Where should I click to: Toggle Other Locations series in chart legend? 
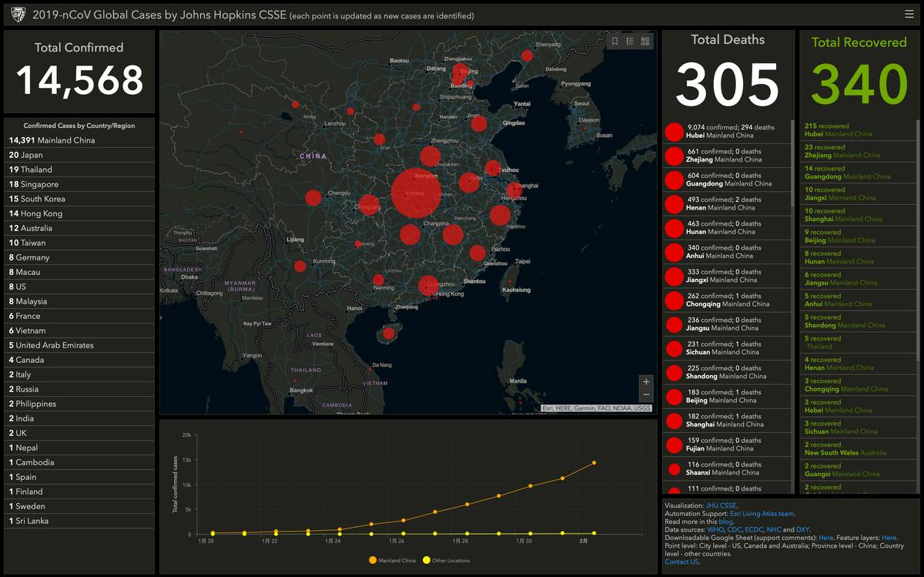pos(445,560)
